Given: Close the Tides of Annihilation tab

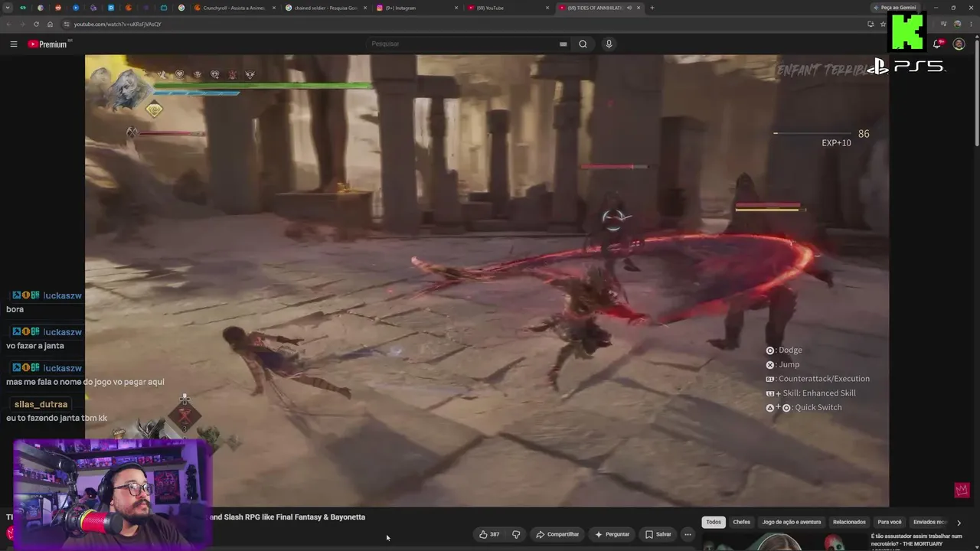Looking at the screenshot, I should [x=639, y=8].
